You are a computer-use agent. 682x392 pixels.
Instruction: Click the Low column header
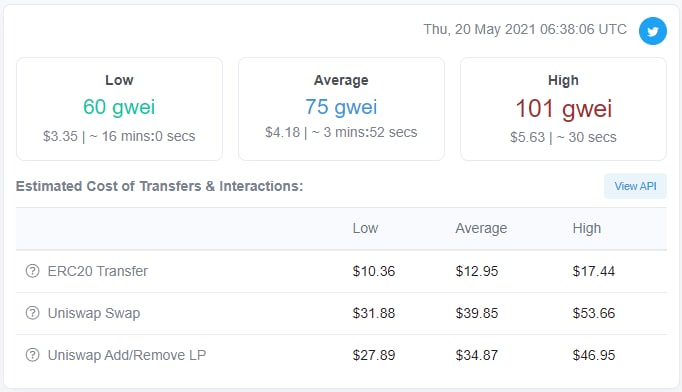pyautogui.click(x=365, y=228)
